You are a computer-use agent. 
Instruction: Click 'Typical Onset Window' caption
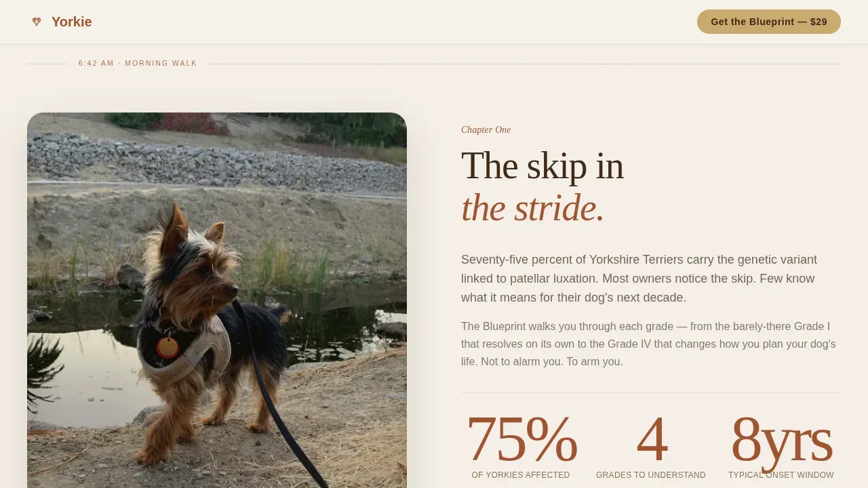[x=781, y=475]
